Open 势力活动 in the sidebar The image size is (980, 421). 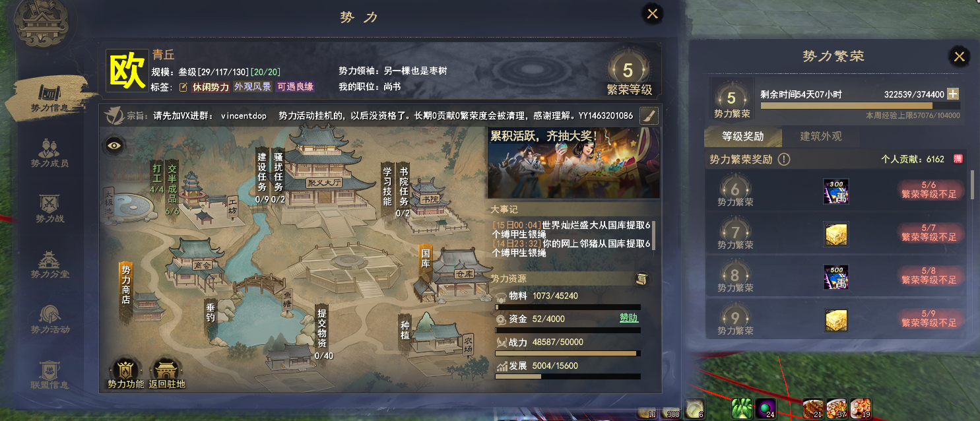coord(50,319)
